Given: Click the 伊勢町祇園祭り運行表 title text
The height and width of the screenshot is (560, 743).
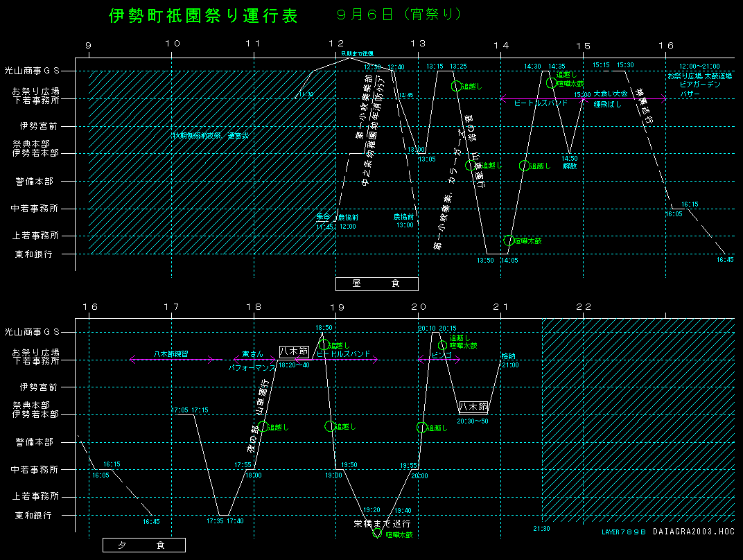Looking at the screenshot, I should (204, 17).
